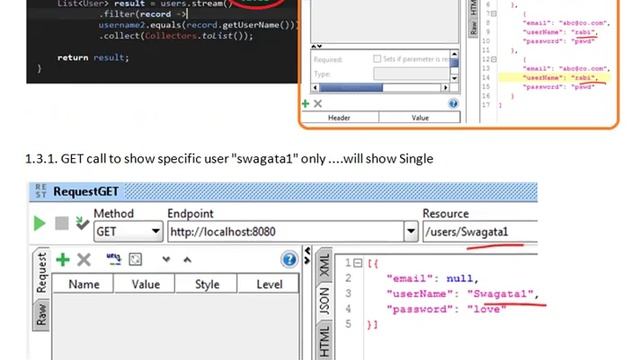Collapse JSON fold at line 12 in upper response
The image size is (640, 360).
point(493,60)
